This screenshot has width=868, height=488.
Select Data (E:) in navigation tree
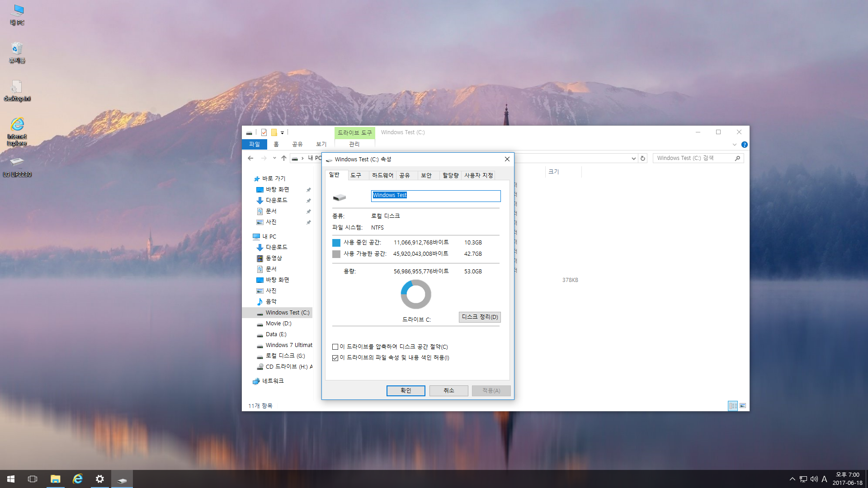click(x=276, y=334)
